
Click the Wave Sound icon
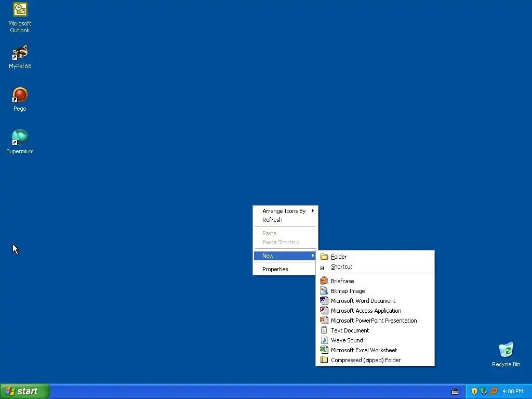(x=324, y=340)
